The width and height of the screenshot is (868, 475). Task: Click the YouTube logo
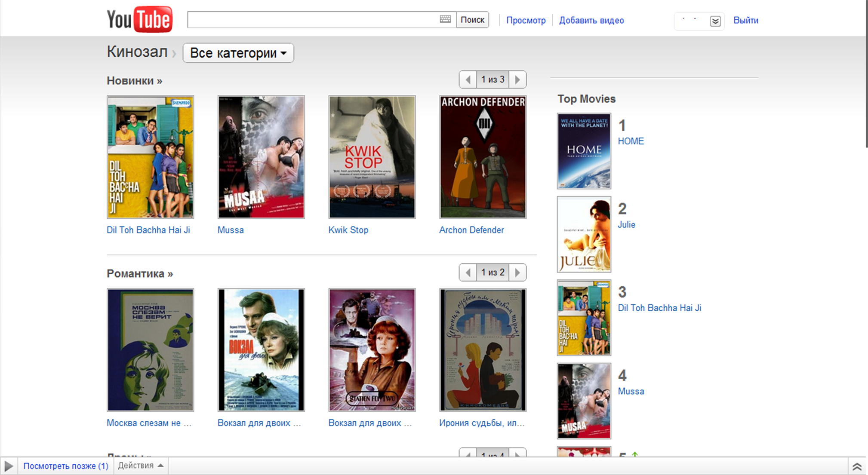pos(139,19)
